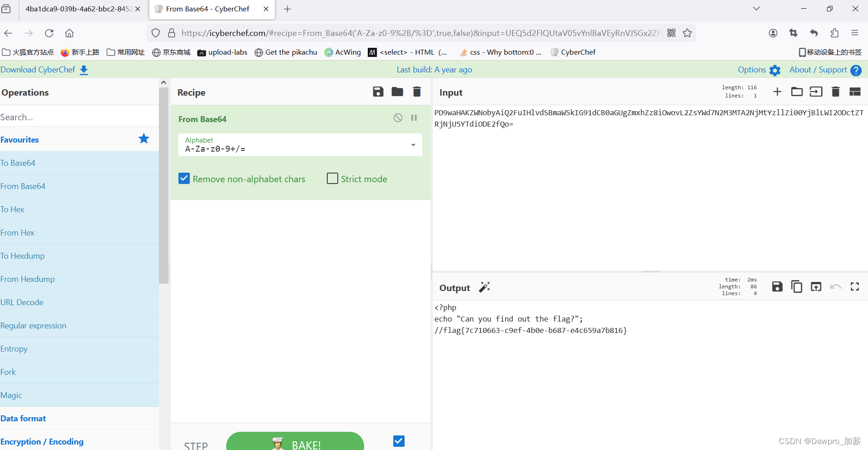Click the Download CyberChef link
This screenshot has width=868, height=450.
38,70
